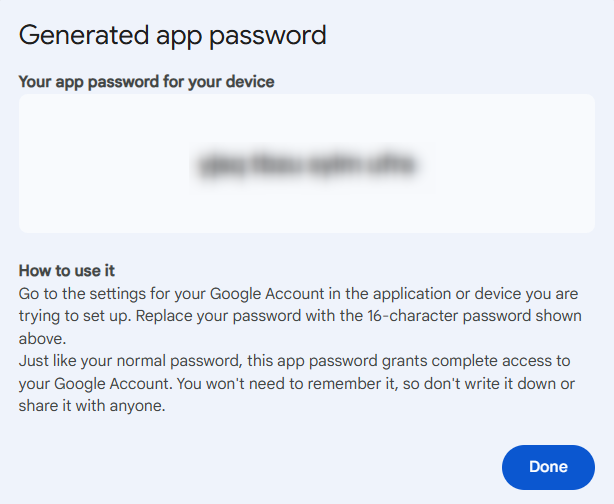Click the word "above." ending the first paragraph
The height and width of the screenshot is (504, 614).
41,337
